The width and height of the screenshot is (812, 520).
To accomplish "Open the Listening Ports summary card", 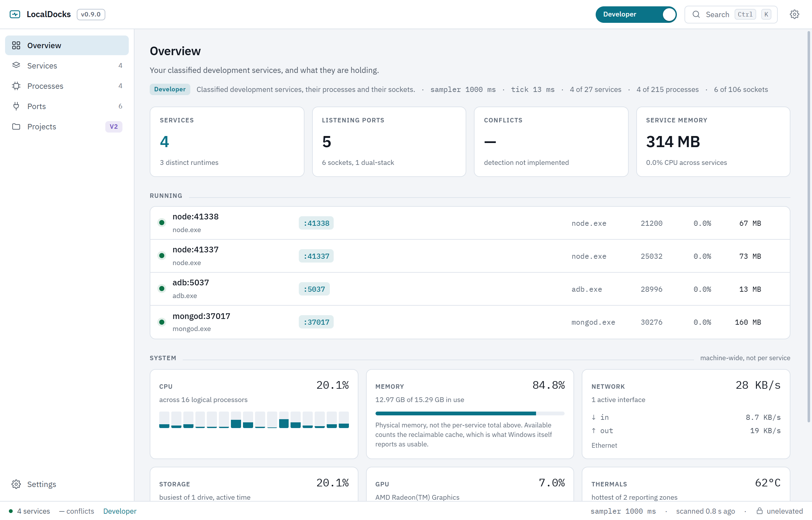I will pos(389,141).
